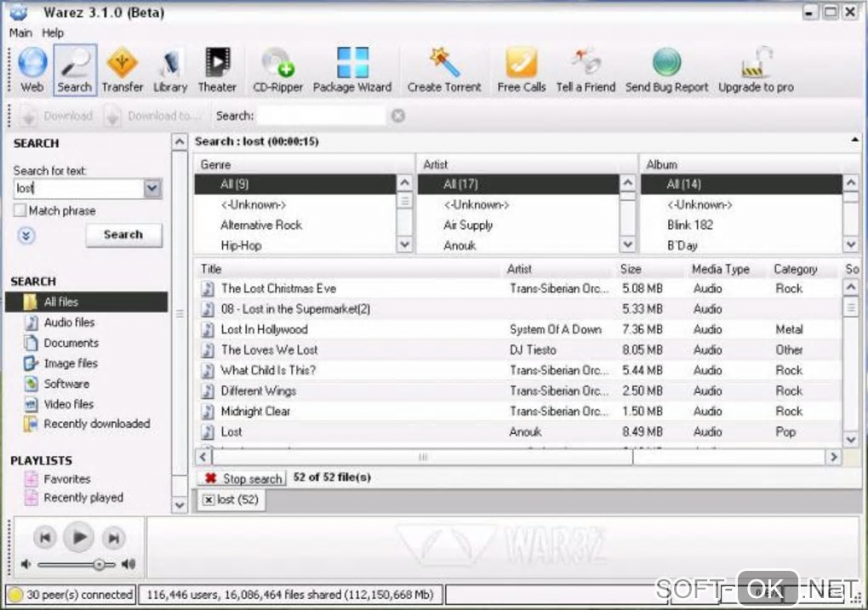Open the Main menu
The image size is (868, 610).
tap(20, 32)
